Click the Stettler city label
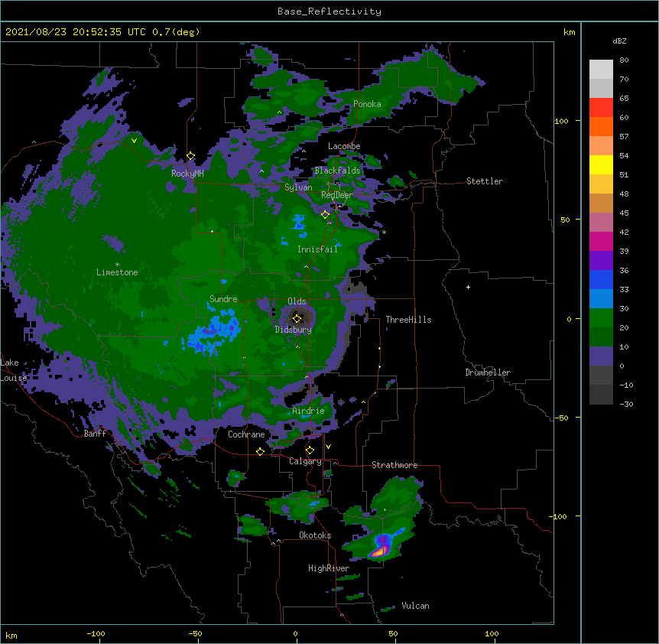The width and height of the screenshot is (659, 644). click(485, 181)
